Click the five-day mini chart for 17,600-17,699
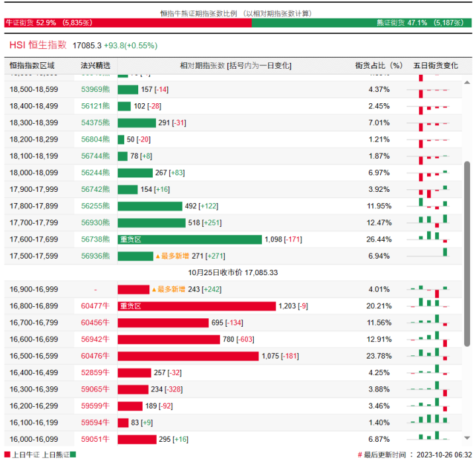 [434, 237]
